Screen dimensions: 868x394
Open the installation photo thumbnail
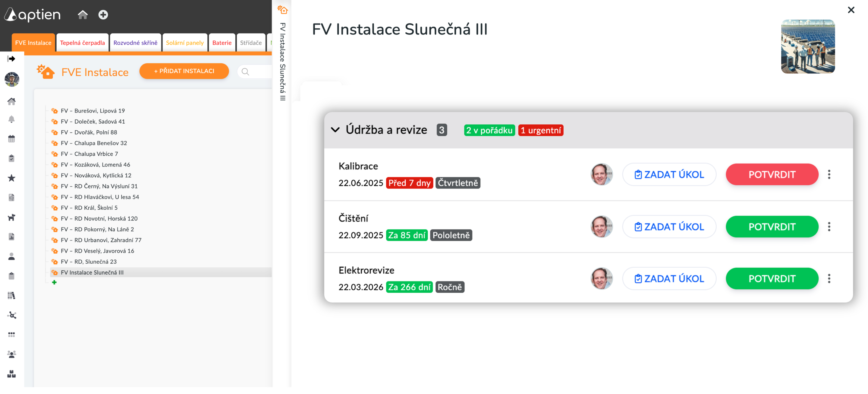[808, 46]
